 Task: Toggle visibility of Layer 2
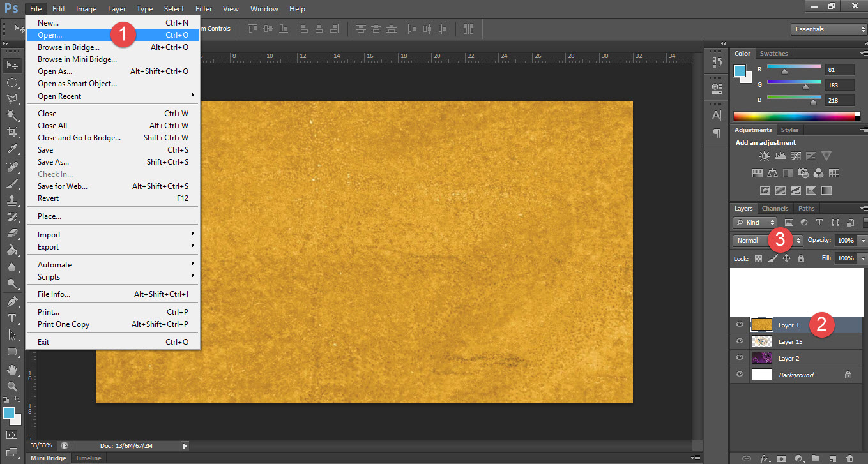tap(740, 358)
